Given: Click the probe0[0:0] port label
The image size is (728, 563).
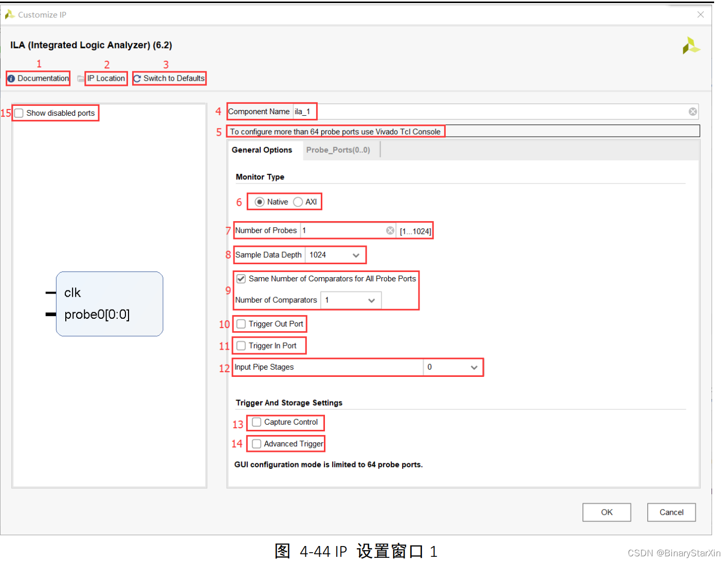Looking at the screenshot, I should [x=97, y=314].
